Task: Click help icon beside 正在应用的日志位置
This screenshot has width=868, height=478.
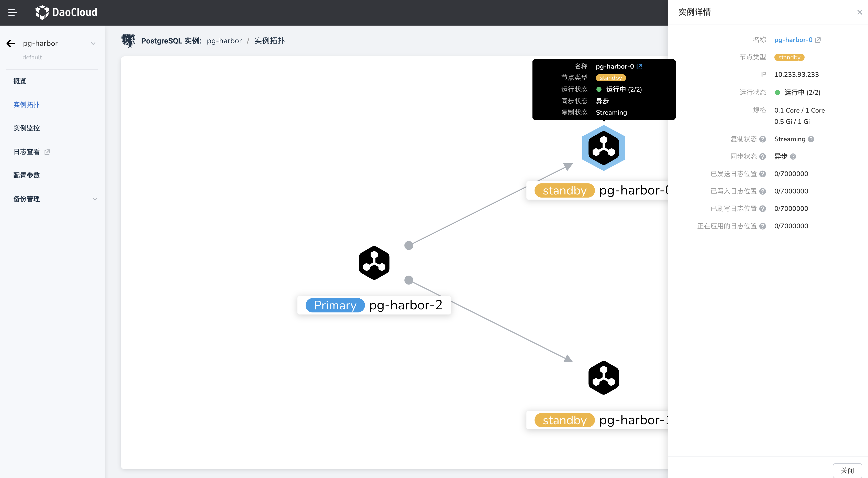Action: point(763,226)
